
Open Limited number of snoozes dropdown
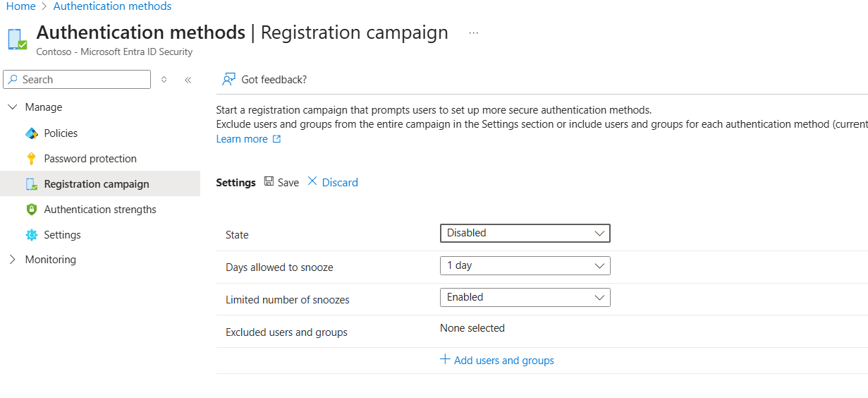[525, 297]
